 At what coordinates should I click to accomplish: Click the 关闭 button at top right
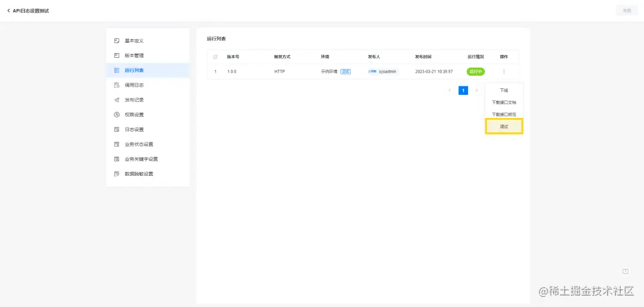pyautogui.click(x=627, y=11)
